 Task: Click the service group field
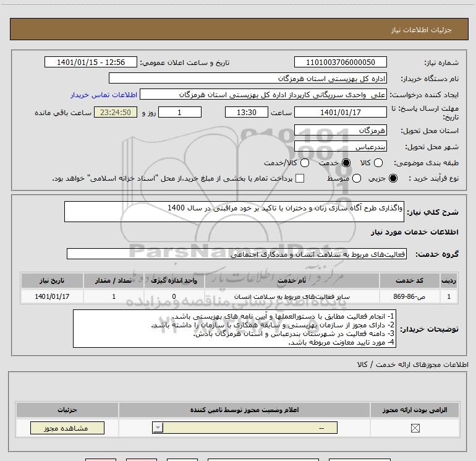coord(237,254)
